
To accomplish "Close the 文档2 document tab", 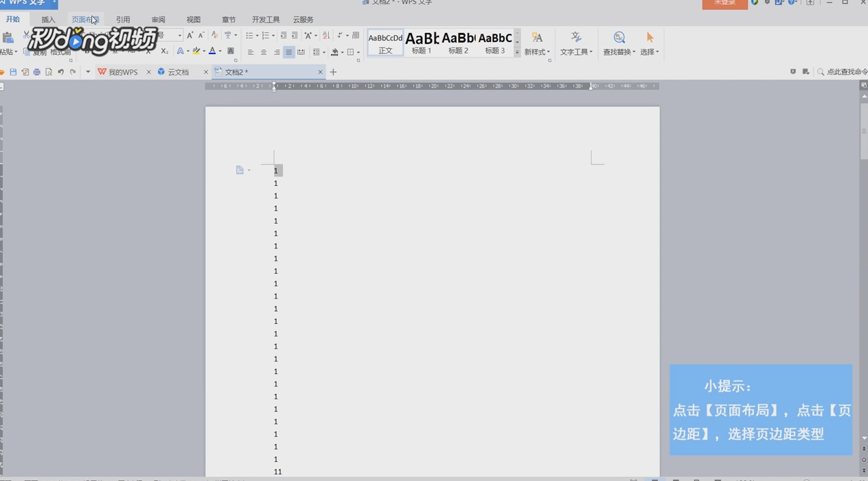I will click(320, 72).
